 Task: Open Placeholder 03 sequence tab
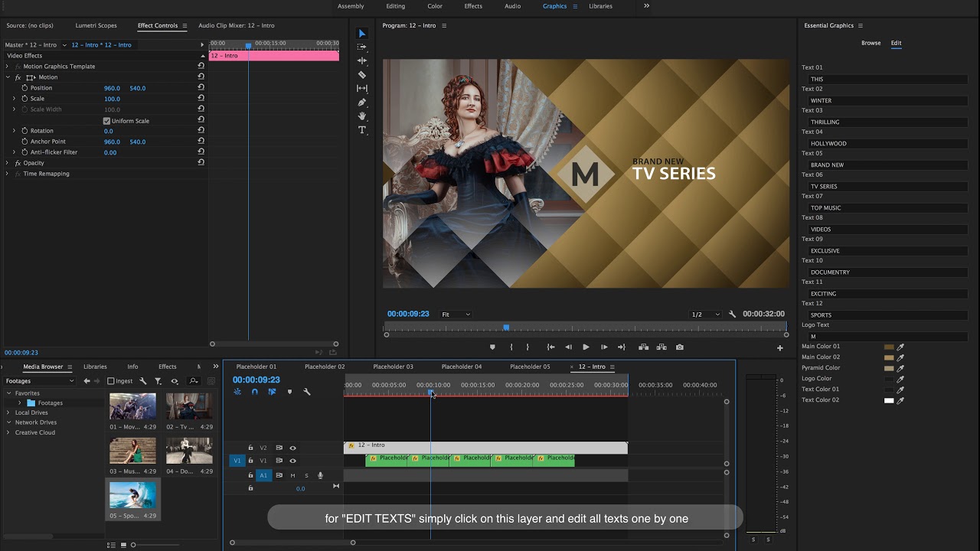coord(394,367)
